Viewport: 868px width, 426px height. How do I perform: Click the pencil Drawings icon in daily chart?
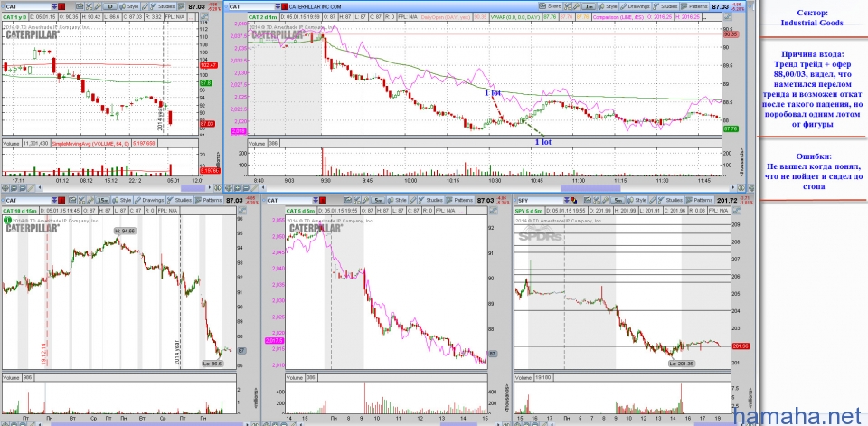click(x=145, y=6)
